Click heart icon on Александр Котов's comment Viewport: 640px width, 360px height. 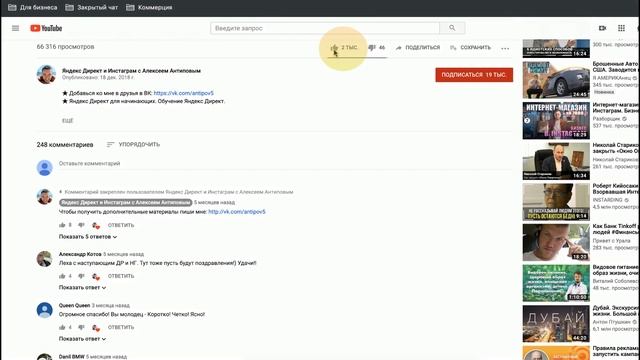pyautogui.click(x=96, y=277)
